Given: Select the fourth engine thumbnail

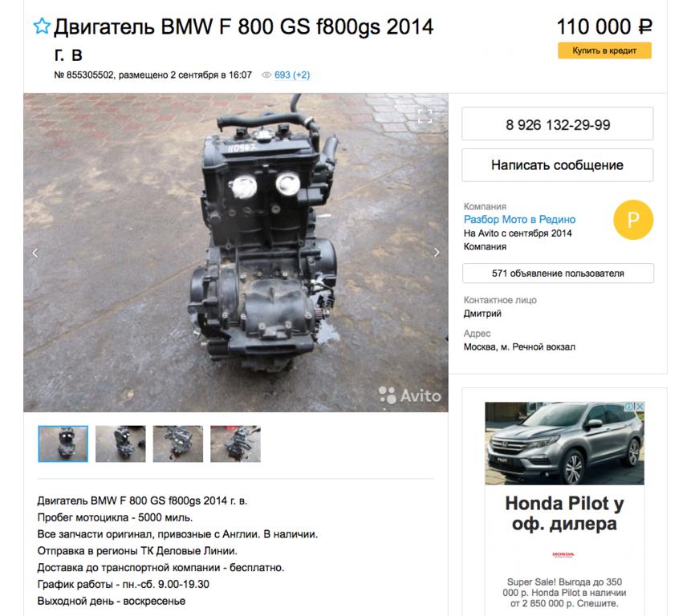Looking at the screenshot, I should pos(235,444).
